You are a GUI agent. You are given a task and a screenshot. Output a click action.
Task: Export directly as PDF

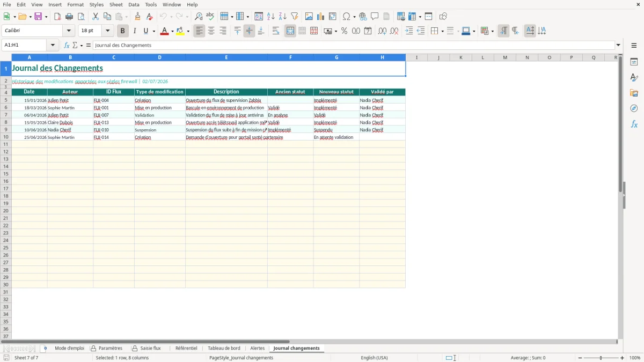(x=57, y=17)
